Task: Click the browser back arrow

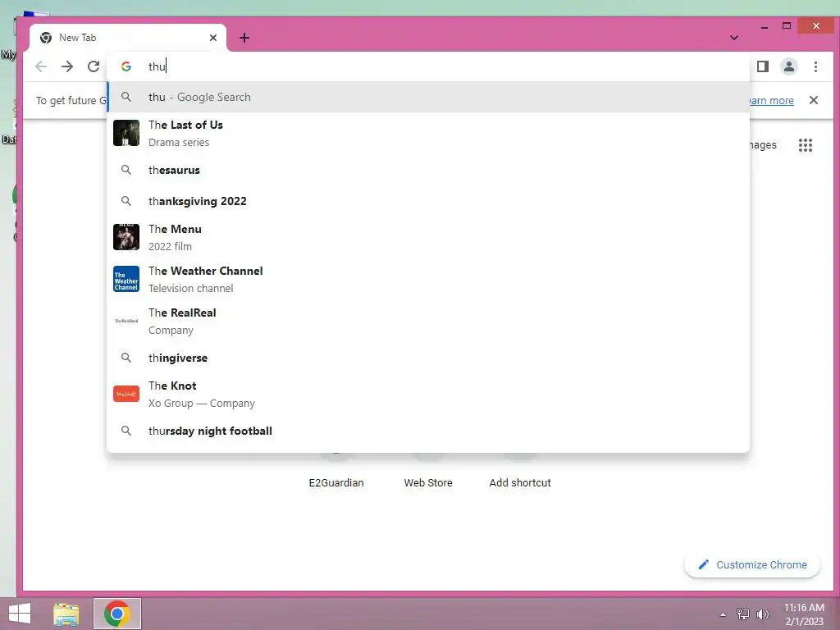Action: (x=41, y=66)
